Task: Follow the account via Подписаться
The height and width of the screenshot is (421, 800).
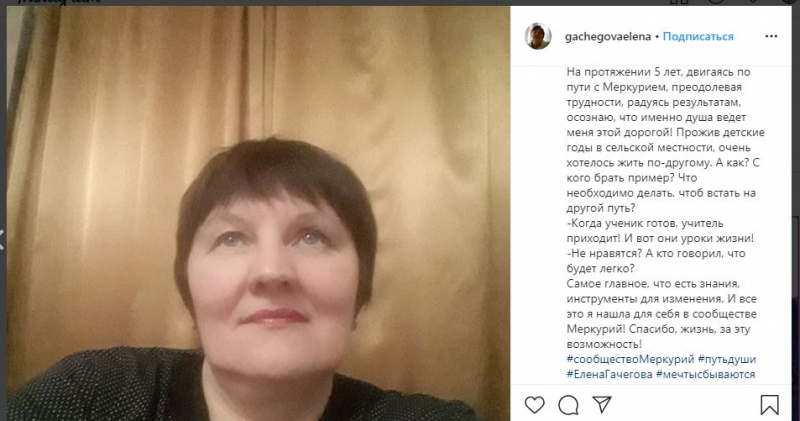Action: coord(698,37)
